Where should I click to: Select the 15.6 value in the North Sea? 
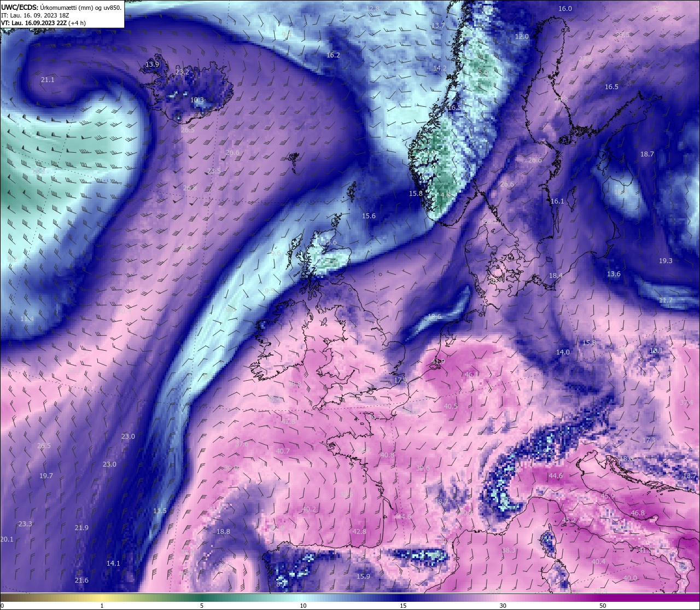[x=369, y=216]
